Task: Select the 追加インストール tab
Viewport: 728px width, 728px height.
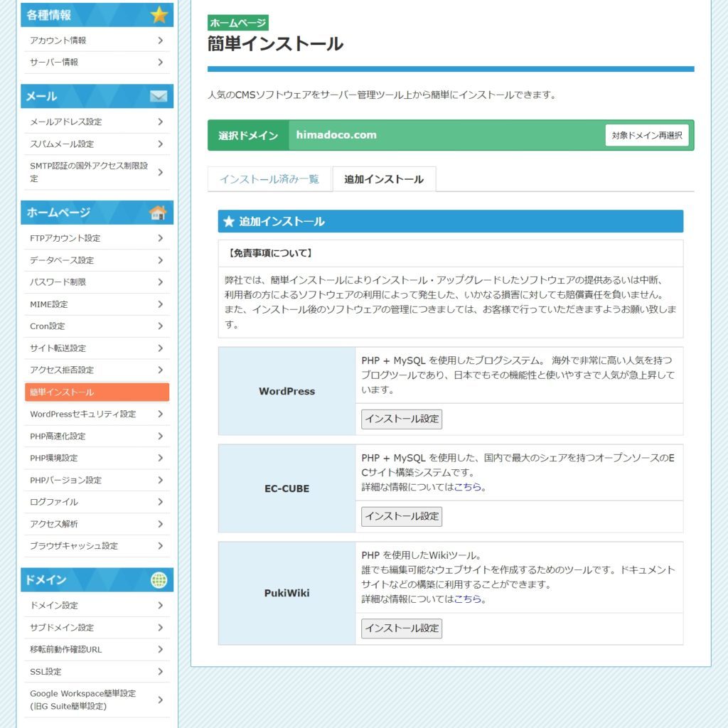Action: [x=384, y=179]
